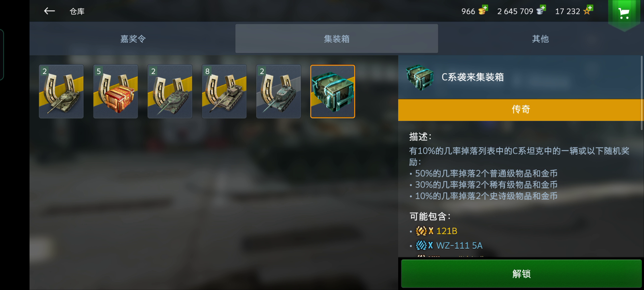Image resolution: width=644 pixels, height=290 pixels.
Task: Click the container icon beside C系袭来集装箱 title
Action: [x=419, y=77]
